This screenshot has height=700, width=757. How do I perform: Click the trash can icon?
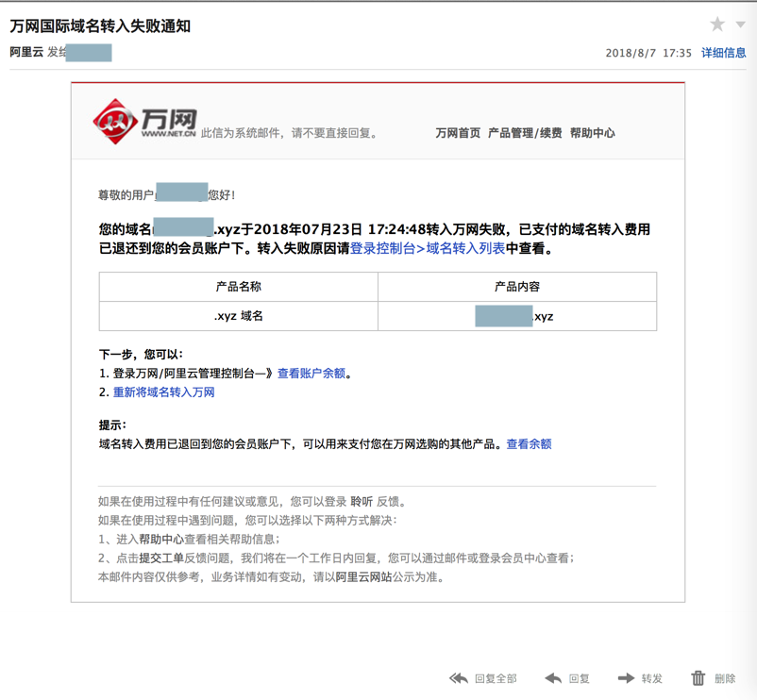point(698,678)
